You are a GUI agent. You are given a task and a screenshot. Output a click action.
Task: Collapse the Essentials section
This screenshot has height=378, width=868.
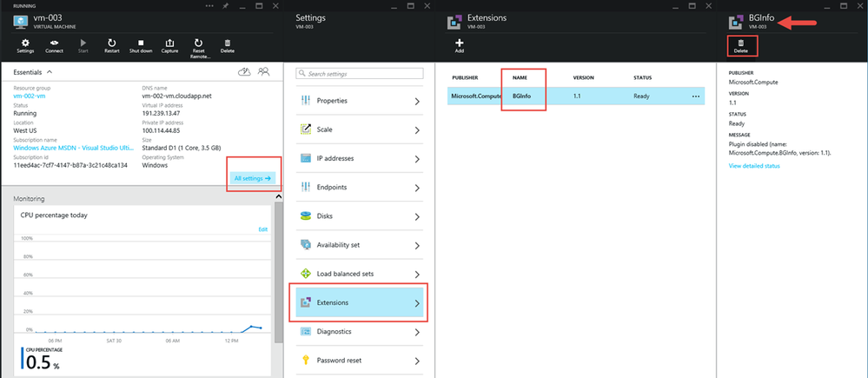pyautogui.click(x=50, y=72)
